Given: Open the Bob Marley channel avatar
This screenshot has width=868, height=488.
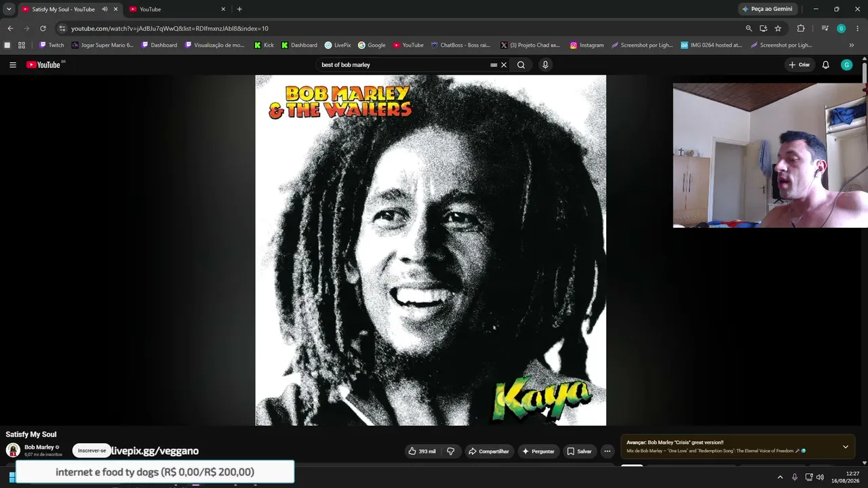Looking at the screenshot, I should coord(13,450).
